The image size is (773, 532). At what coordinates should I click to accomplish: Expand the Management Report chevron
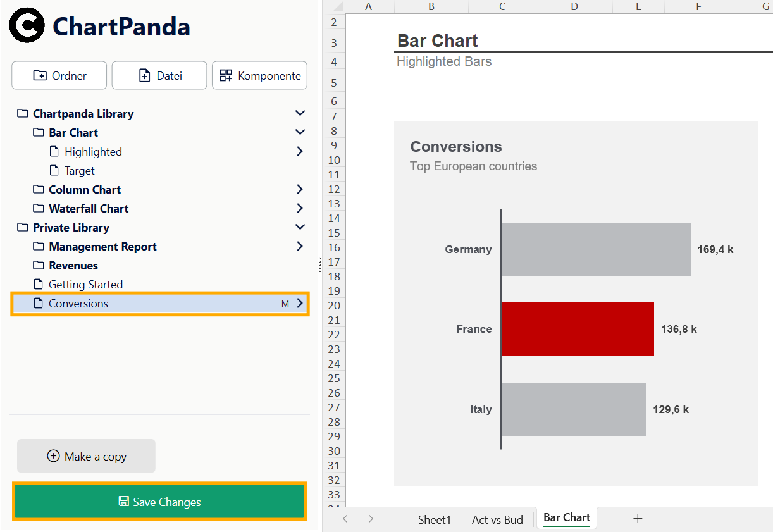tap(300, 246)
